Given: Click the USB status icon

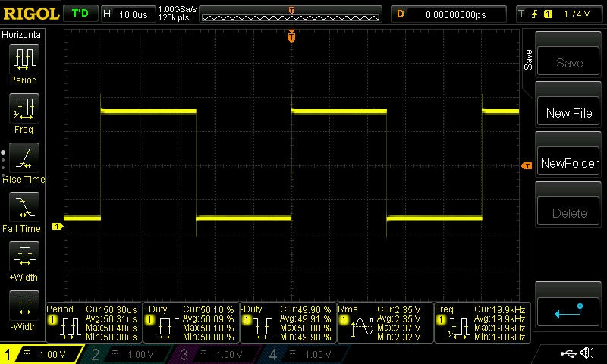Looking at the screenshot, I should point(568,353).
